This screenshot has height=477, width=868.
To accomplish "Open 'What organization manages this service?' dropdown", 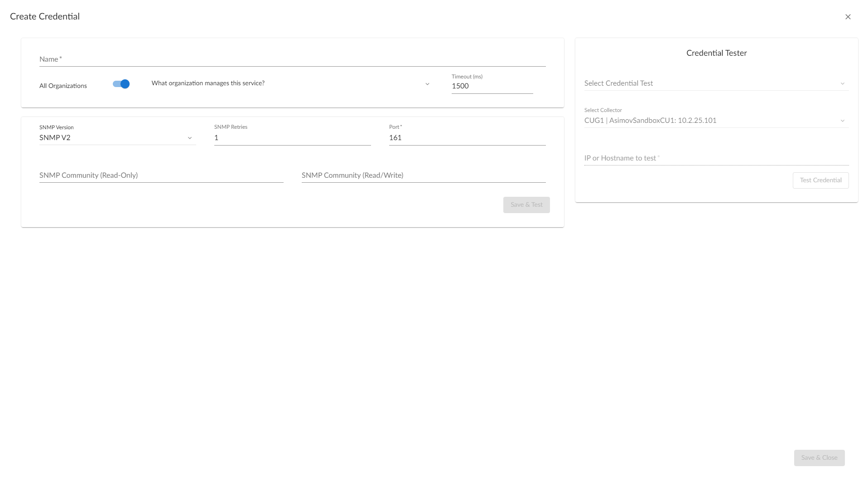I will click(285, 83).
